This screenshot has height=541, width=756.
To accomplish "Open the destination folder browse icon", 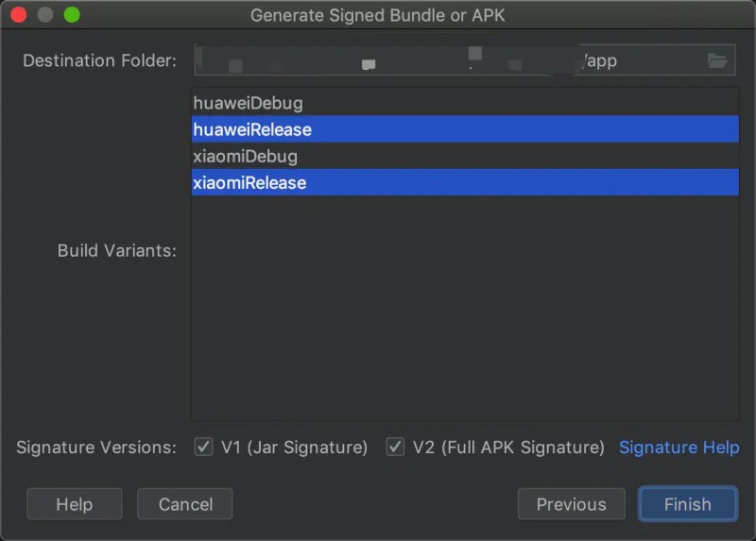I will tap(717, 60).
